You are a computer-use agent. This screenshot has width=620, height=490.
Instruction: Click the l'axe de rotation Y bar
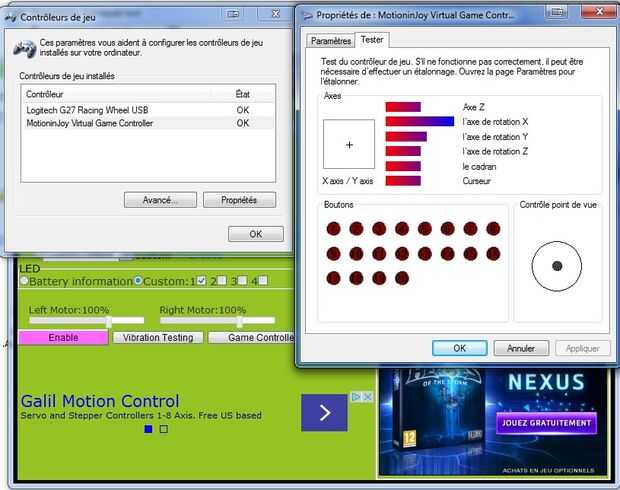pyautogui.click(x=406, y=136)
